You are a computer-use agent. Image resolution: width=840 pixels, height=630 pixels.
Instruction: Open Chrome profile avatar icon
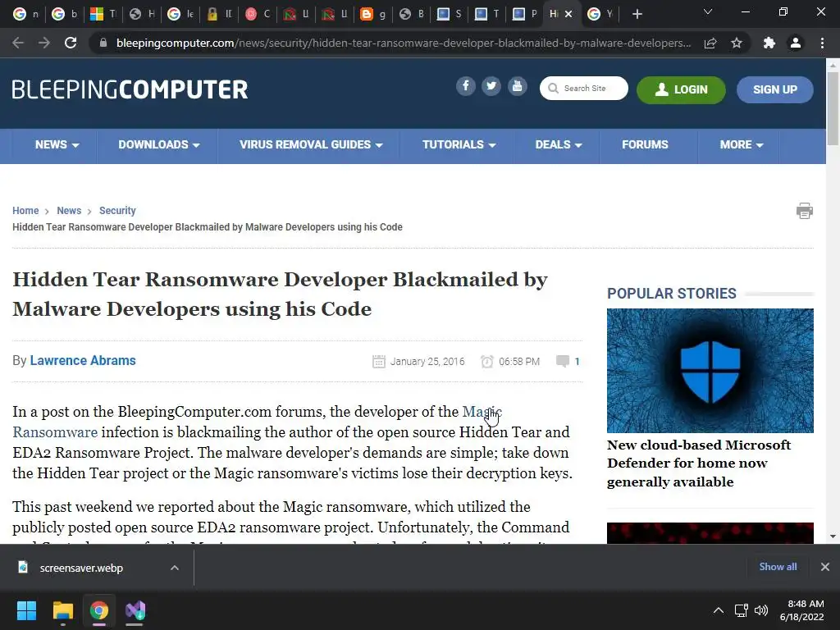click(796, 43)
